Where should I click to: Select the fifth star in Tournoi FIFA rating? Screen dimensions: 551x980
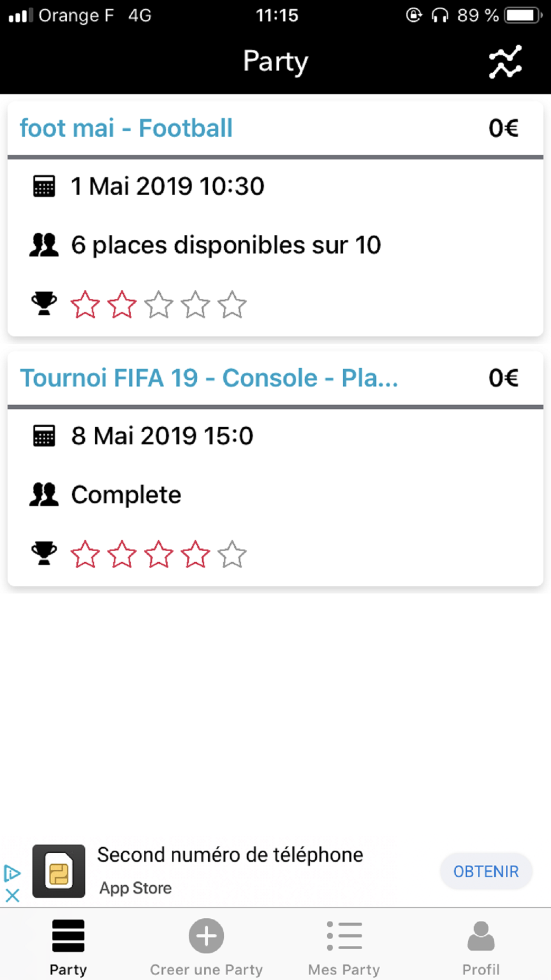(232, 554)
